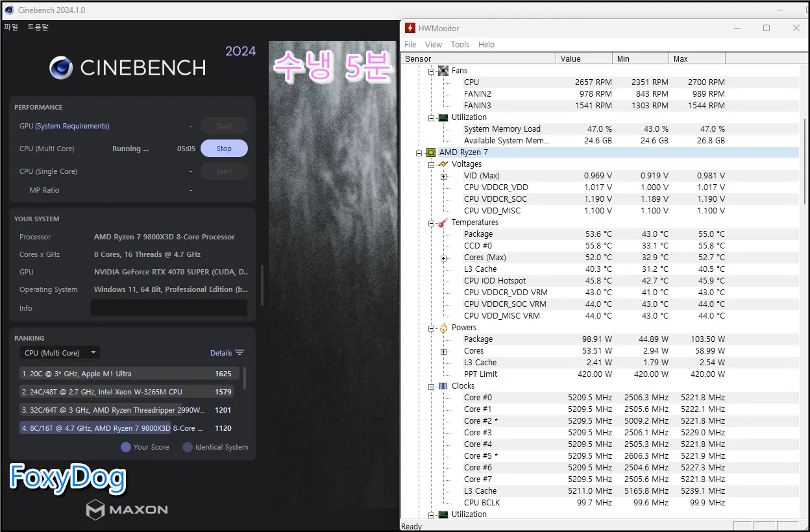Open HWMonitor Help menu

pos(486,45)
